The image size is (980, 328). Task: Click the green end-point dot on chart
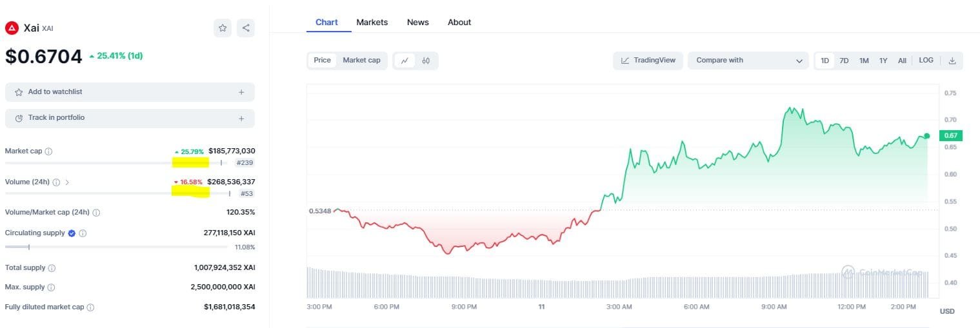tap(927, 135)
